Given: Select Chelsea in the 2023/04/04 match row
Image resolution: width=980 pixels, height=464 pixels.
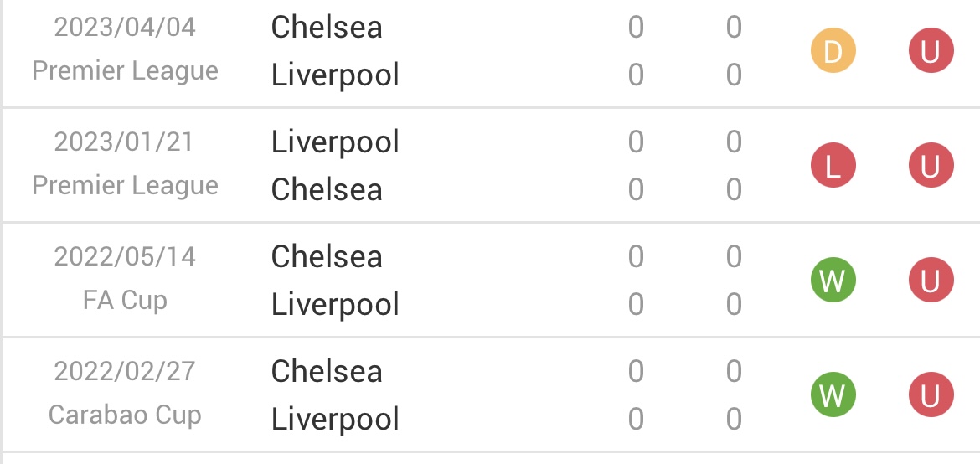Looking at the screenshot, I should (x=327, y=28).
